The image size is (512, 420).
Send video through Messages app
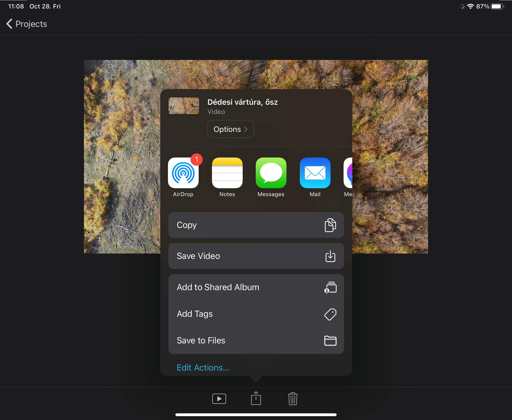coord(271,173)
